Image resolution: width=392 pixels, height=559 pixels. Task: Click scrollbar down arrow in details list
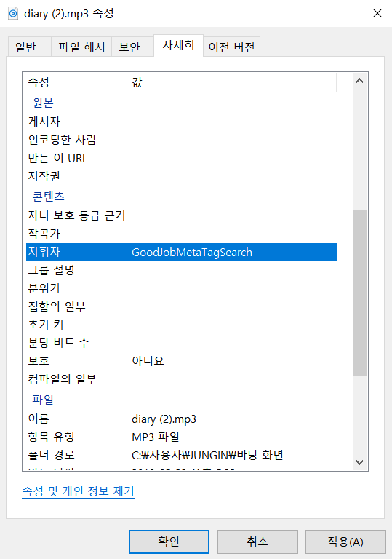(359, 462)
